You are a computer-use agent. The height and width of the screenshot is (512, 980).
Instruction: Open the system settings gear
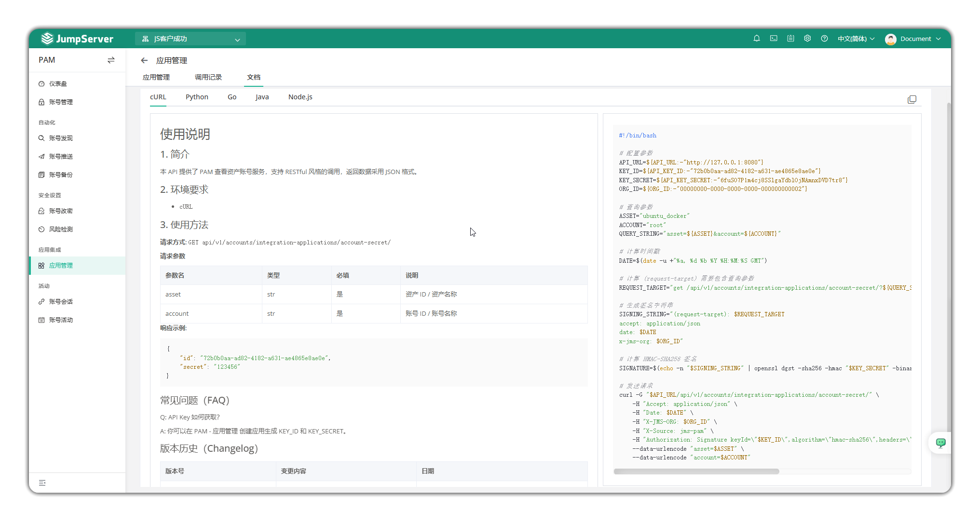[x=807, y=39]
